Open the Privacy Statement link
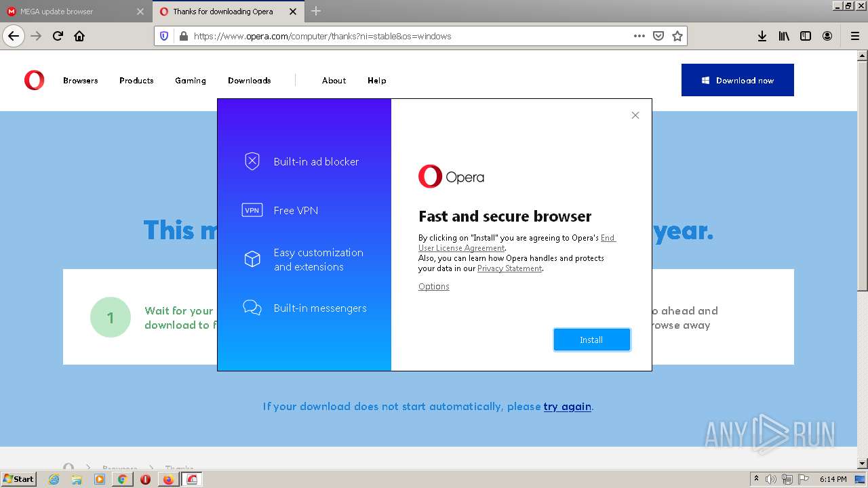This screenshot has height=488, width=868. point(509,268)
